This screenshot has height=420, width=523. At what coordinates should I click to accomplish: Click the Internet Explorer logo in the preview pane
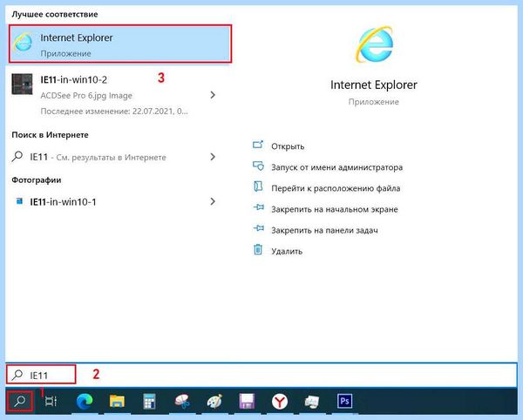(x=374, y=44)
